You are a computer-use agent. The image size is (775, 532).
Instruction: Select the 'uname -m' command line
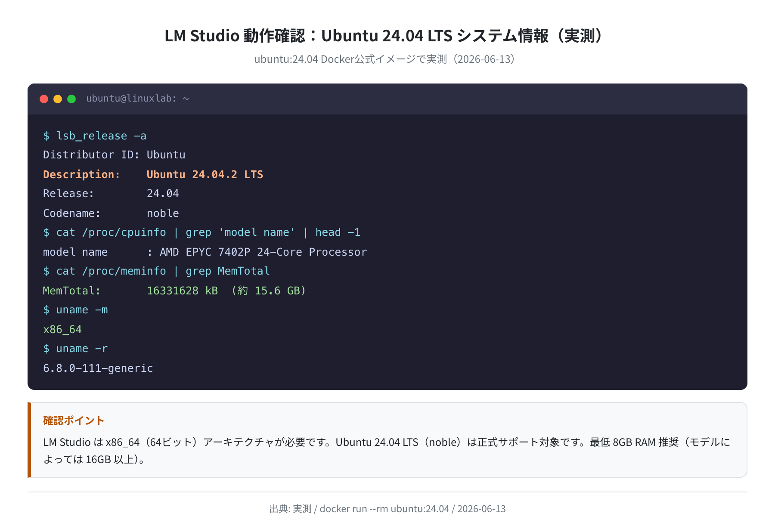[75, 310]
